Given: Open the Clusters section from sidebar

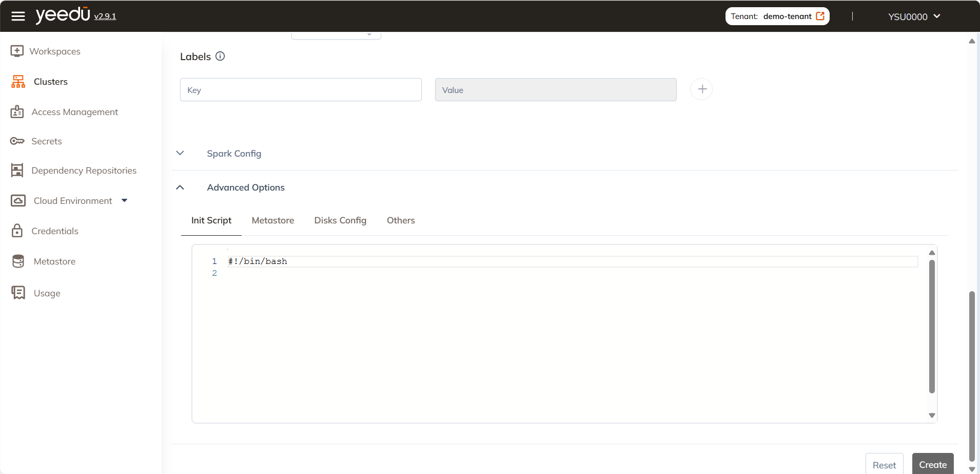Looking at the screenshot, I should click(x=50, y=81).
